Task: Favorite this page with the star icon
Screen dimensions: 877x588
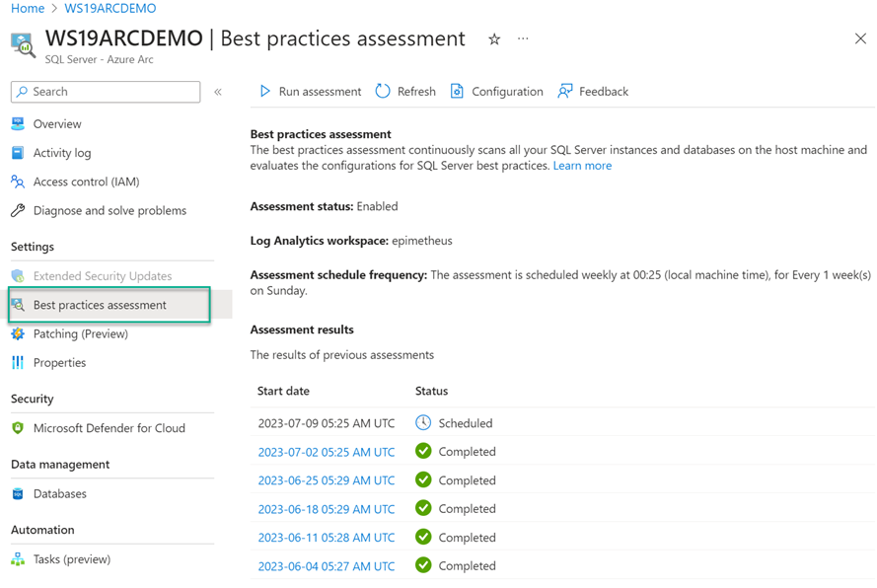Action: click(x=494, y=39)
